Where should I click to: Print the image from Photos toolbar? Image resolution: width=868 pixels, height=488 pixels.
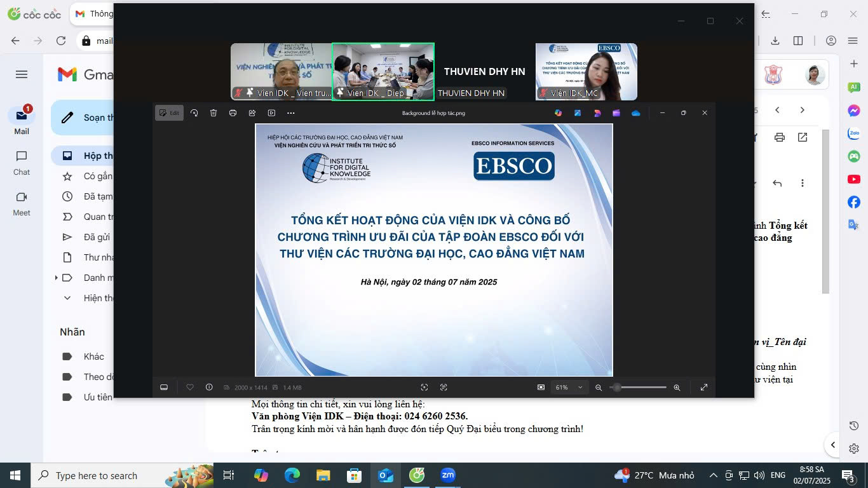[233, 113]
